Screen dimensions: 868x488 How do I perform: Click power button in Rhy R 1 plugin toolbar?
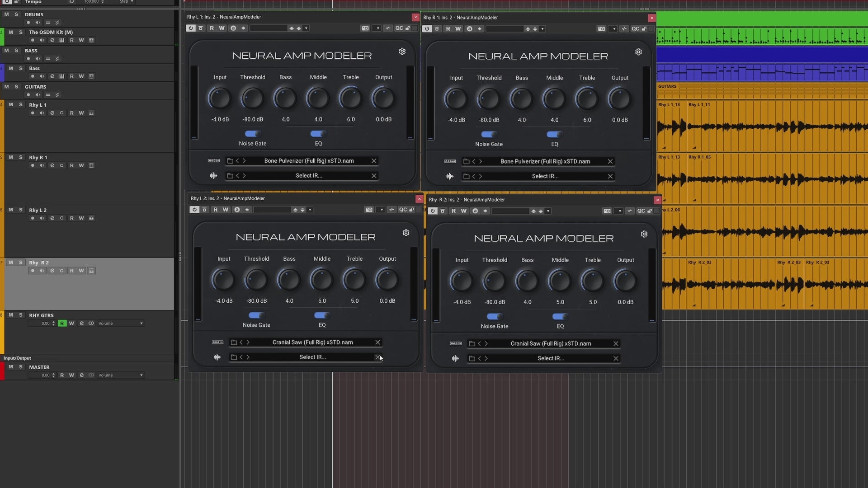[x=427, y=29]
